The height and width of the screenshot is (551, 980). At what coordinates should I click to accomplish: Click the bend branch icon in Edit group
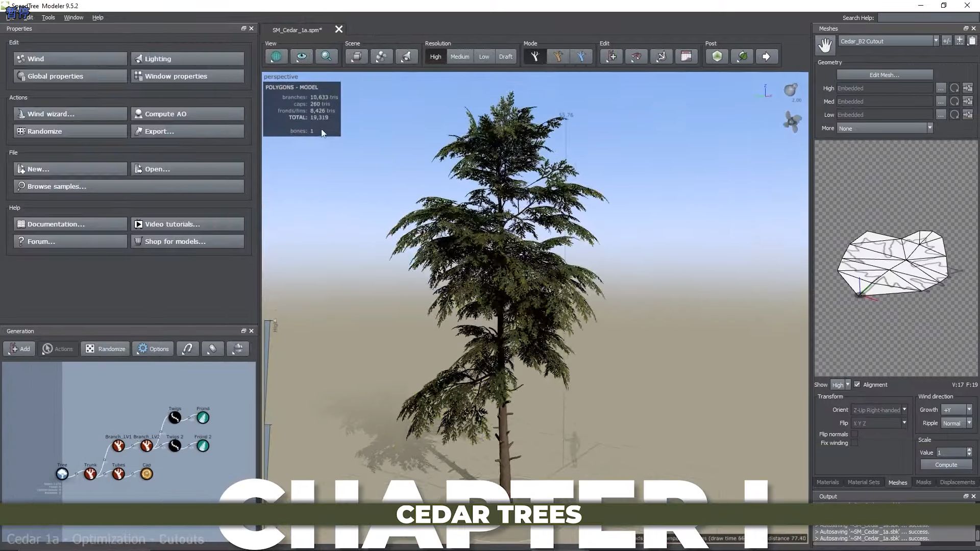coord(636,57)
